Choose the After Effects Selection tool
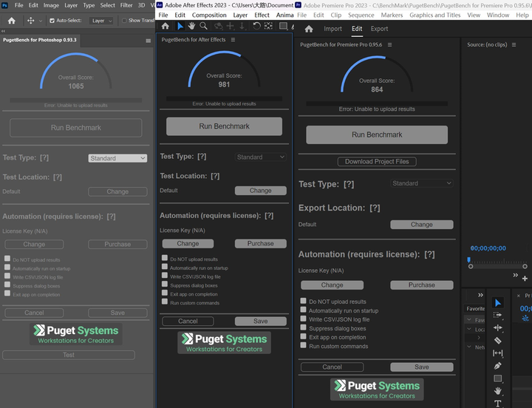Viewport: 532px width, 408px height. click(x=180, y=26)
